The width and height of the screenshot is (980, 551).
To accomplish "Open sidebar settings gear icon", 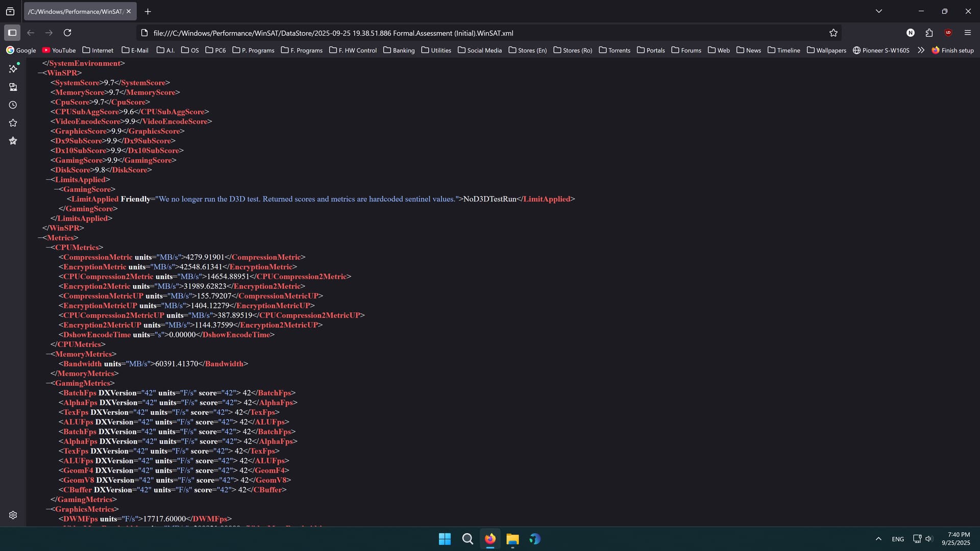I will tap(13, 515).
